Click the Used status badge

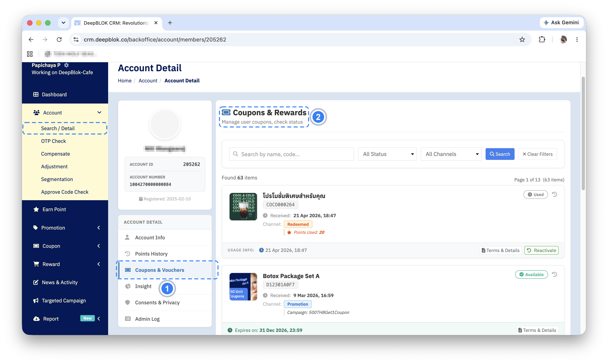[536, 195]
